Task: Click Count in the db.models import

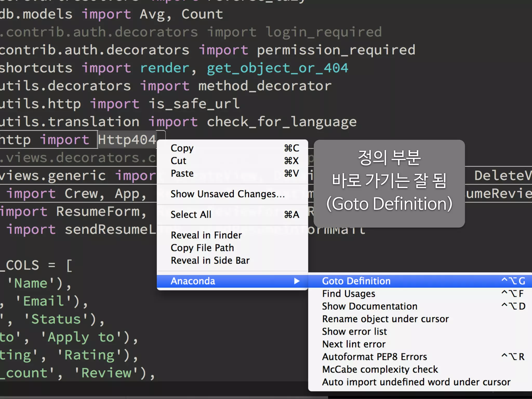Action: (202, 14)
